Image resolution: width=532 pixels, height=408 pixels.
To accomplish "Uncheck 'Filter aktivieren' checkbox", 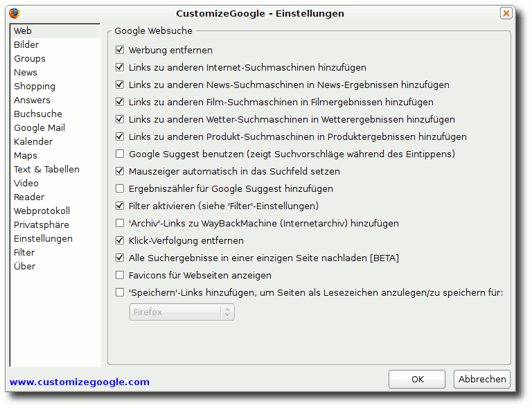I will [120, 206].
